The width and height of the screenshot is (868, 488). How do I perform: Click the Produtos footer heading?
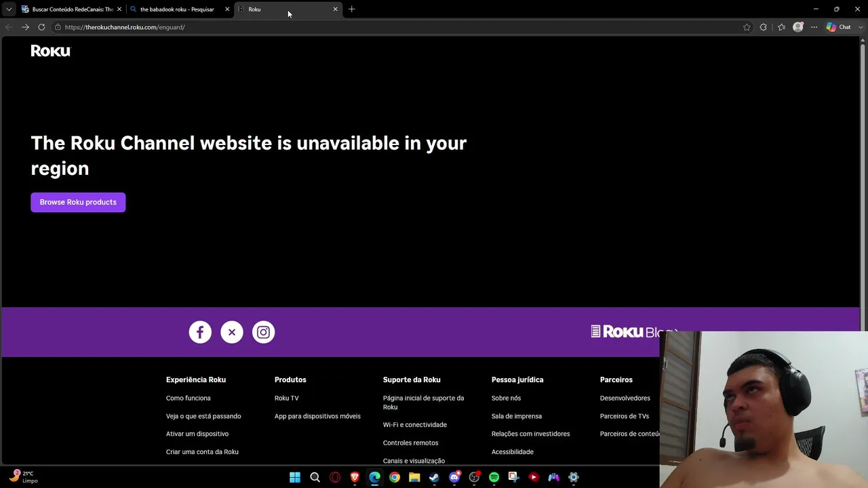(290, 380)
